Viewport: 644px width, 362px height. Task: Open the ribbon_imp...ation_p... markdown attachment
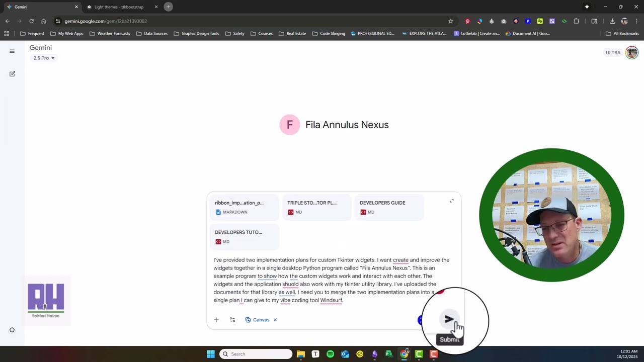click(x=245, y=207)
